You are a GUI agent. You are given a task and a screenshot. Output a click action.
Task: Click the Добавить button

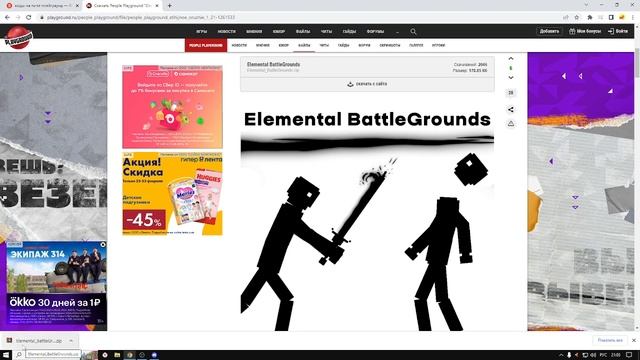coord(549,31)
